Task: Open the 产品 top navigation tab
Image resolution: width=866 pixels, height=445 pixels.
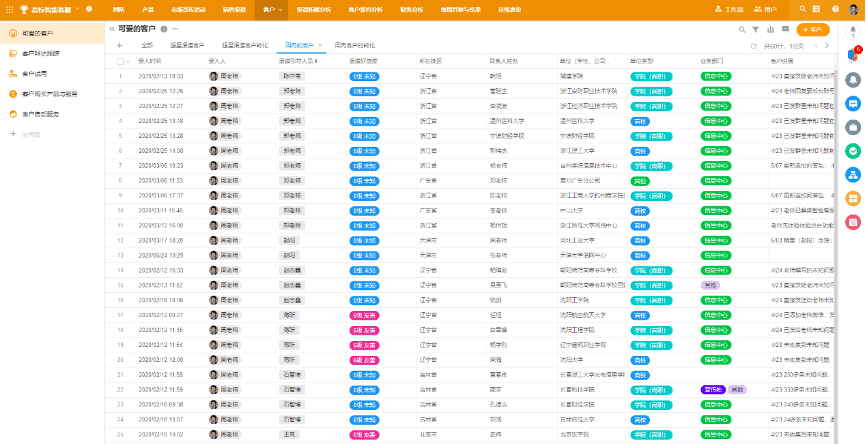Action: click(x=147, y=10)
